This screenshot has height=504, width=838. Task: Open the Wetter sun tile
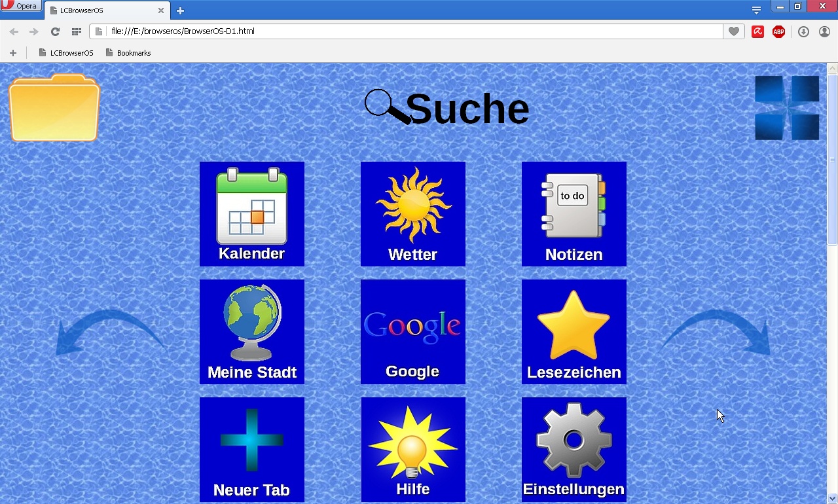[413, 214]
